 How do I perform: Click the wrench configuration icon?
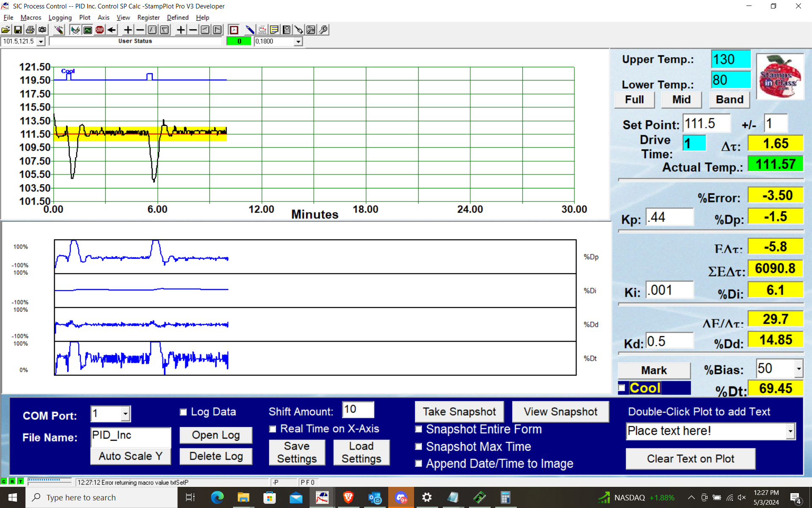pos(323,30)
